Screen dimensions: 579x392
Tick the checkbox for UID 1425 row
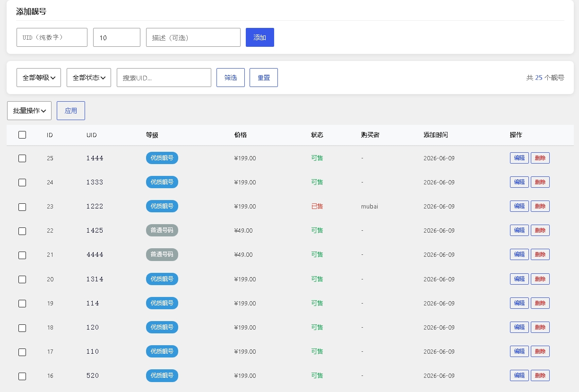click(22, 231)
